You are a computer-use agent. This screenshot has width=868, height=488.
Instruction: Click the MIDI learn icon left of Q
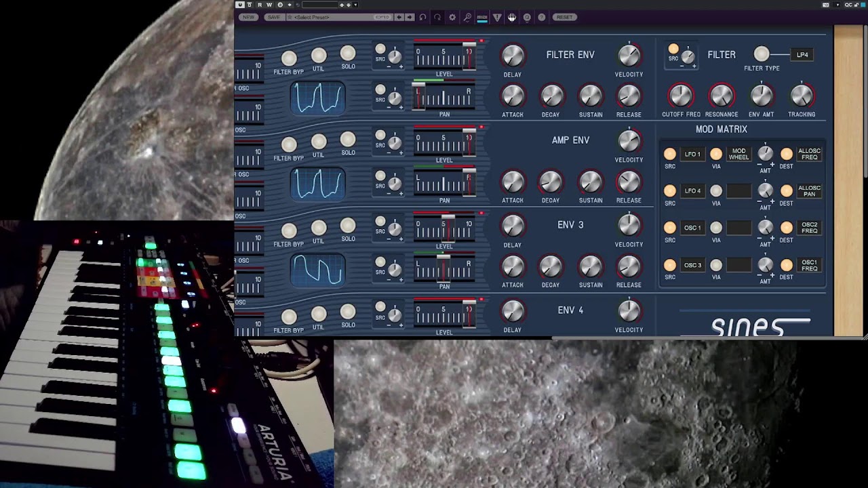(x=512, y=17)
